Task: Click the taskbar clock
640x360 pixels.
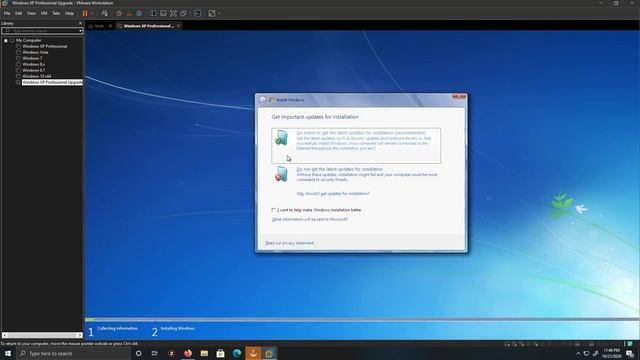Action: [611, 353]
